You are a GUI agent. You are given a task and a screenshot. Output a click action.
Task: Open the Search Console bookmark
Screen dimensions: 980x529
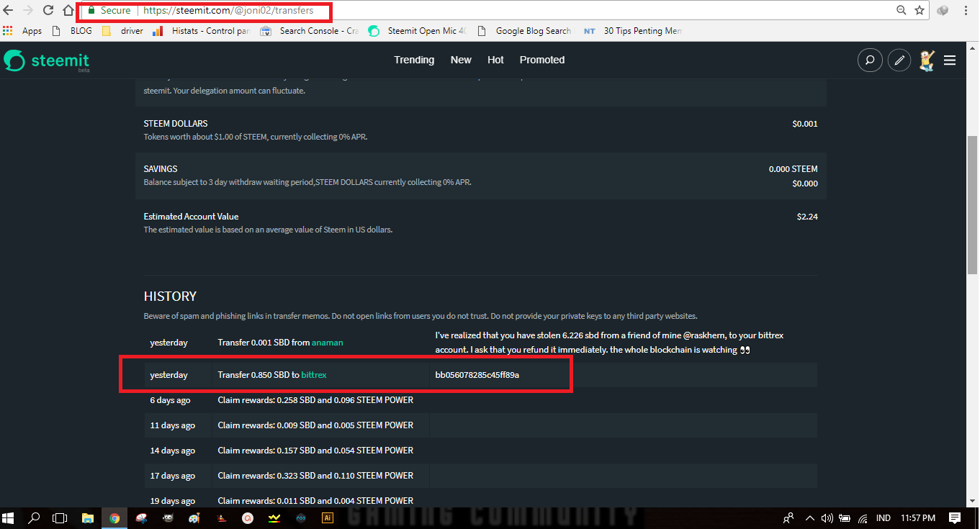tap(310, 31)
